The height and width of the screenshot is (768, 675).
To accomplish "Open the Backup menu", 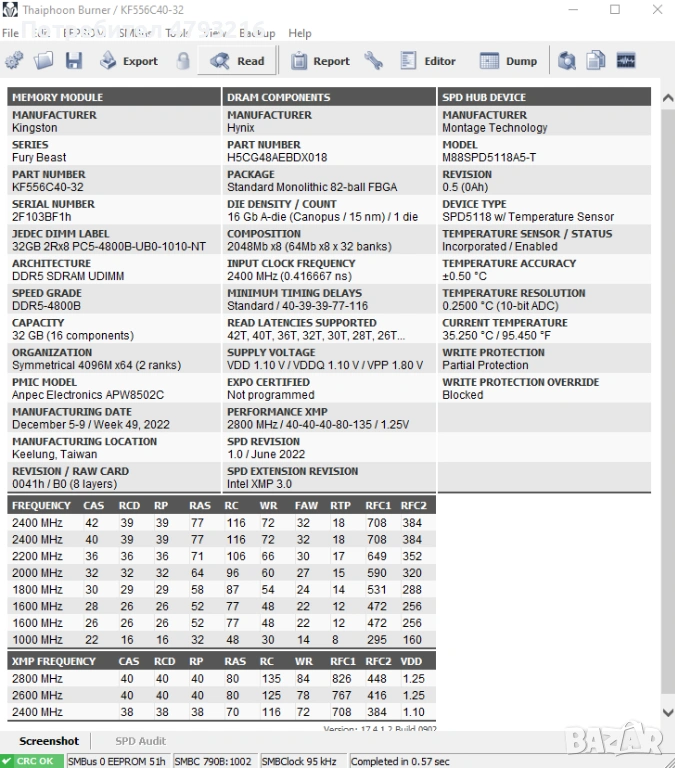I will [x=257, y=33].
